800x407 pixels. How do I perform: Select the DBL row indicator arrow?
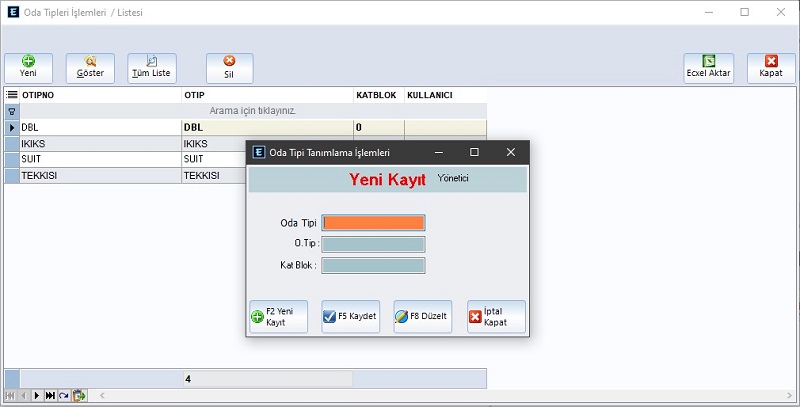coord(12,128)
